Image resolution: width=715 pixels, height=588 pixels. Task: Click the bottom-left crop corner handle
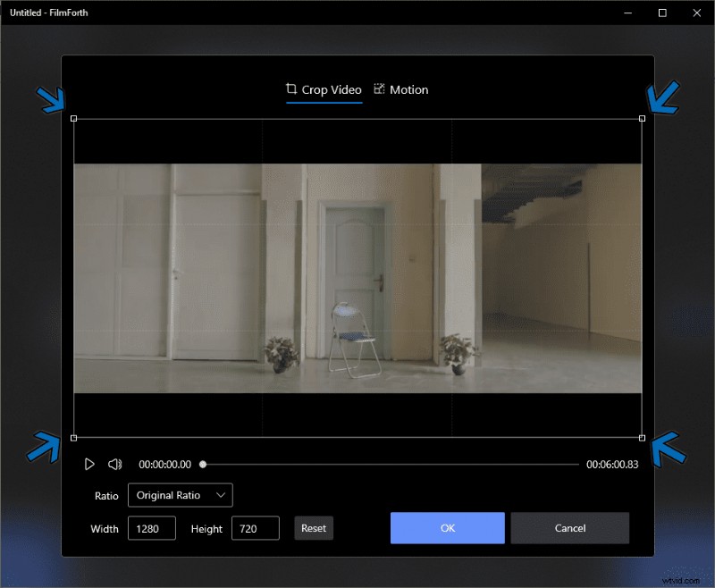point(71,437)
